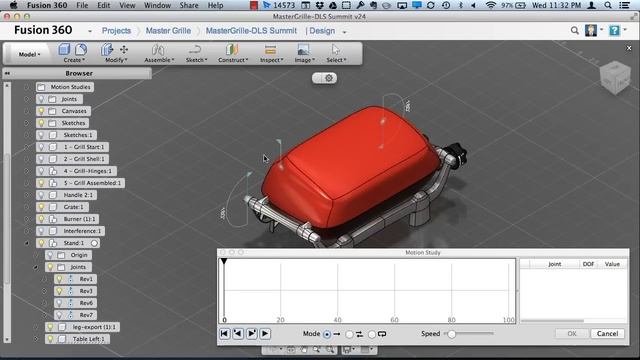Viewport: 640px width, 360px height.
Task: Open the Image tool icon
Action: tap(303, 50)
